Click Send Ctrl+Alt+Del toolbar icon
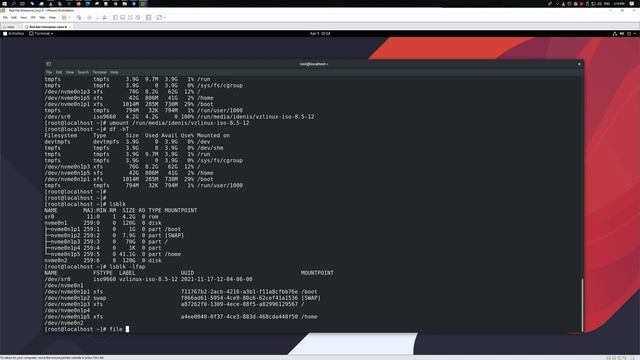The width and height of the screenshot is (640, 360). [79, 18]
